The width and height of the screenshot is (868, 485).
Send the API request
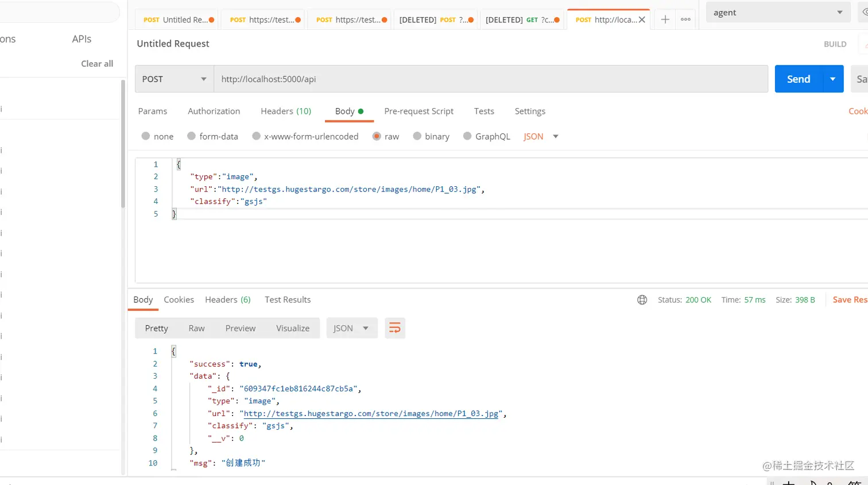coord(798,79)
